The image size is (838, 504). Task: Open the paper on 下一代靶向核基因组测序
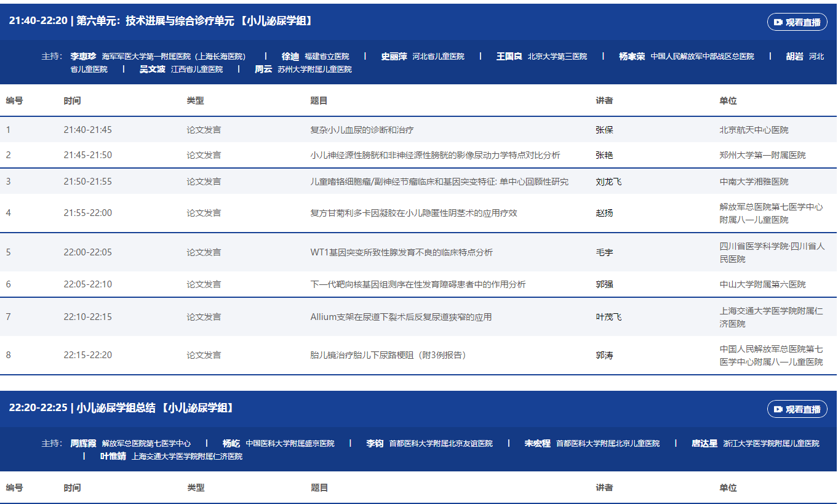click(418, 284)
